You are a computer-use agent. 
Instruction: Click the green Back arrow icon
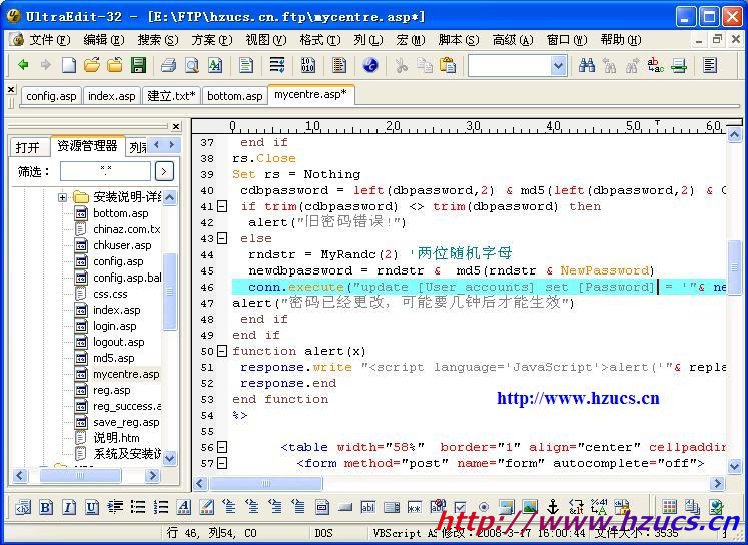(x=23, y=65)
